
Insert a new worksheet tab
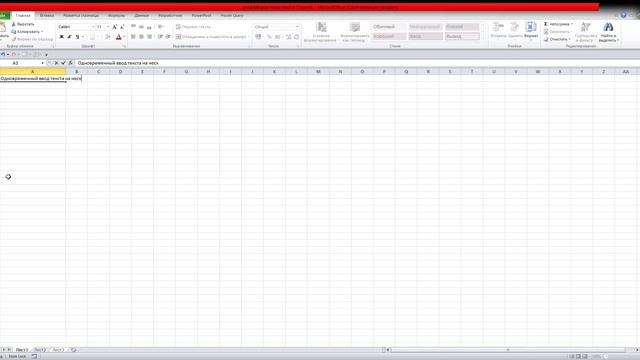click(x=73, y=350)
